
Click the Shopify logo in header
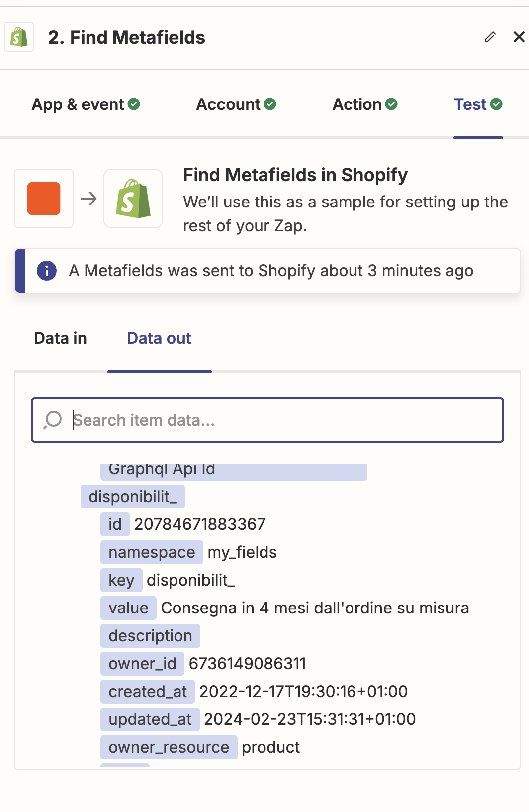pyautogui.click(x=19, y=37)
